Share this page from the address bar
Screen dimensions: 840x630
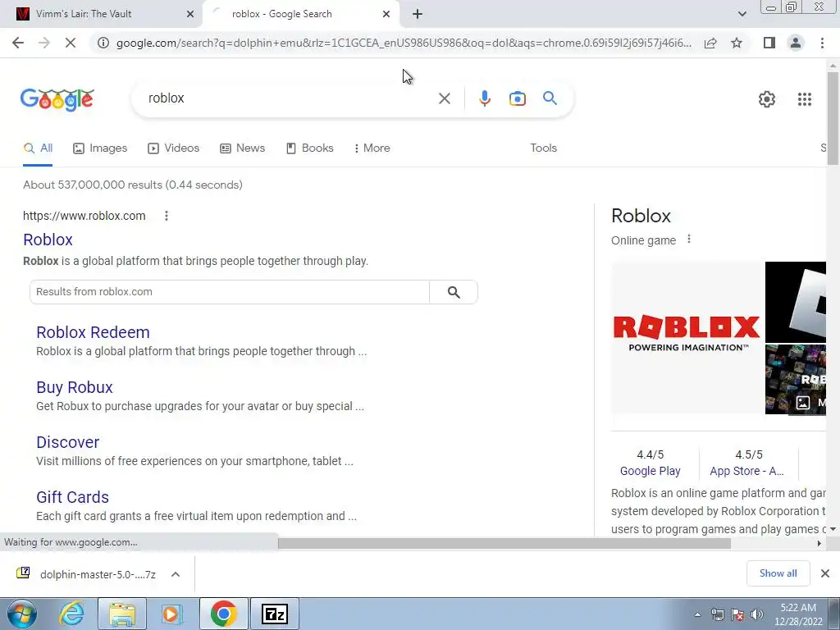(x=710, y=43)
